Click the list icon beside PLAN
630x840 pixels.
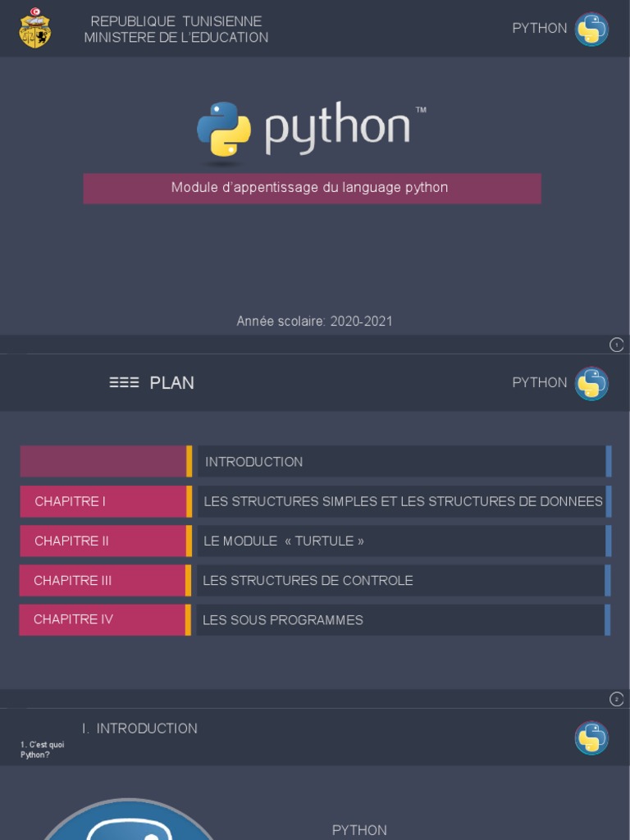pos(124,382)
